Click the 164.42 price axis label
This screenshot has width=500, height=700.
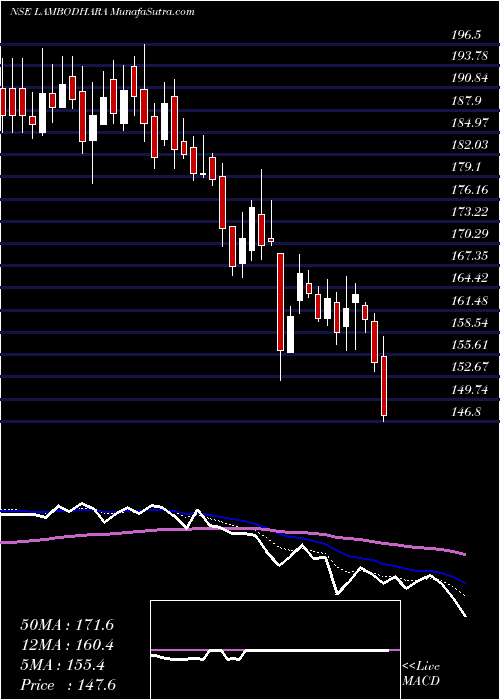[470, 279]
